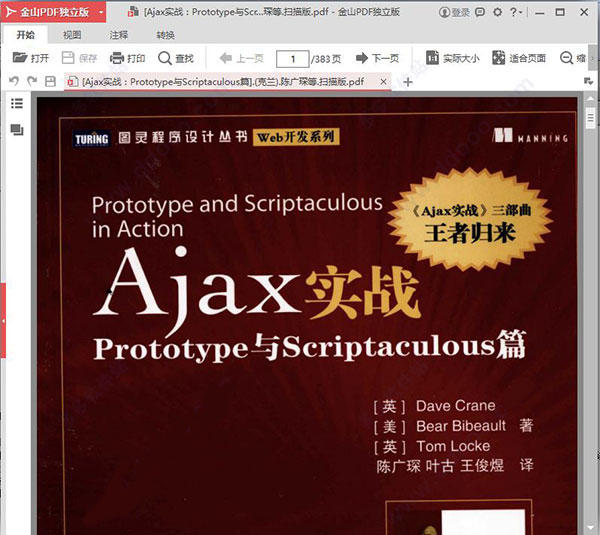Open the 金山PDF独立版 application menu arrow
This screenshot has width=600, height=535.
[x=101, y=12]
